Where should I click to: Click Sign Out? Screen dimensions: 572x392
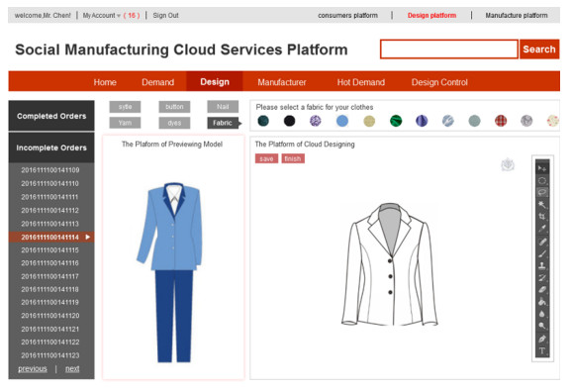click(x=165, y=15)
